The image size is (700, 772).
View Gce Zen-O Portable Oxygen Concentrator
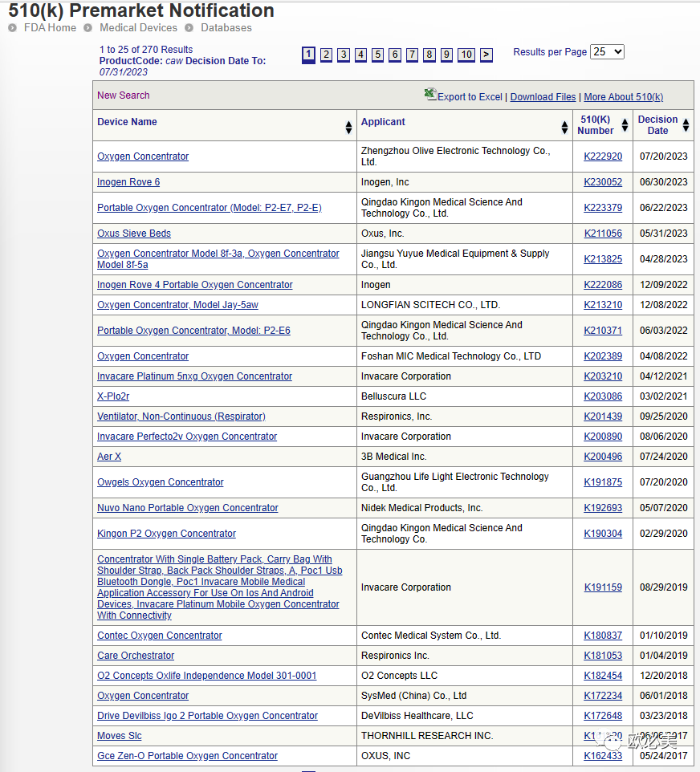pyautogui.click(x=187, y=756)
